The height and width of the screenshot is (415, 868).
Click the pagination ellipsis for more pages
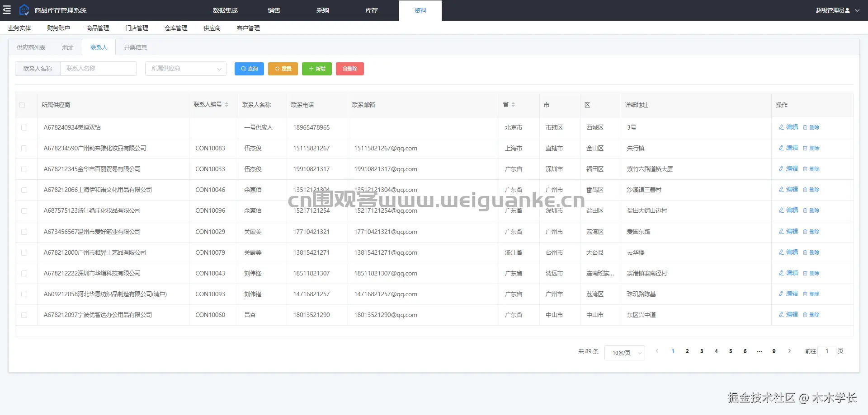[759, 351]
